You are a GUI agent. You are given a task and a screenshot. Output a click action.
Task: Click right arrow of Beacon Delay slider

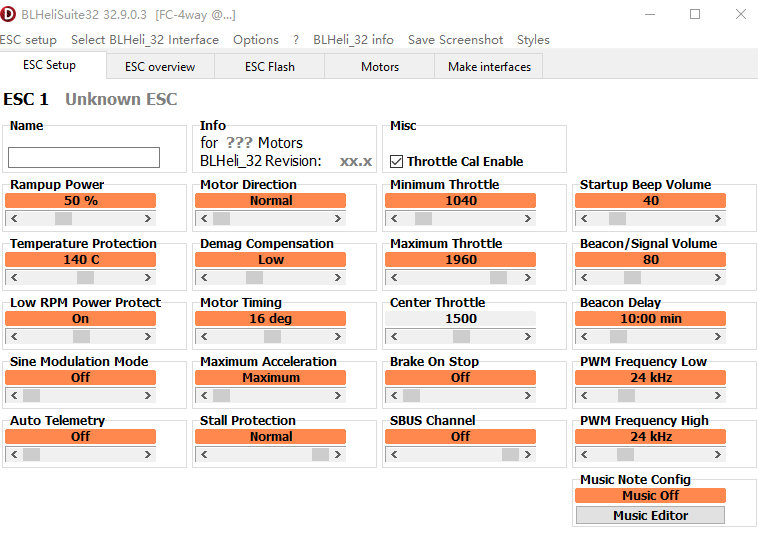click(719, 336)
